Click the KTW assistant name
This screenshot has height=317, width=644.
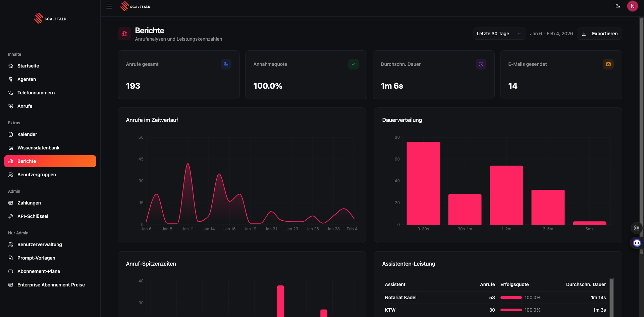click(x=390, y=310)
